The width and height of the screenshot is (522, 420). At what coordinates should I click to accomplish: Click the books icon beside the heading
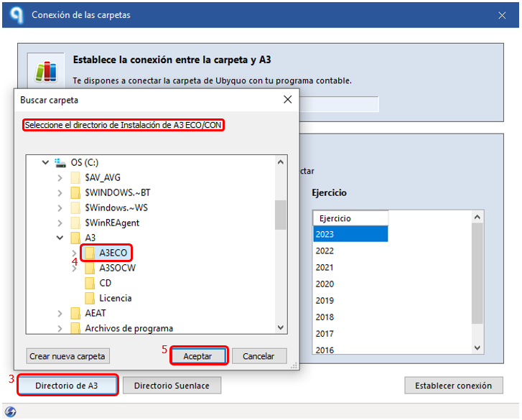46,71
